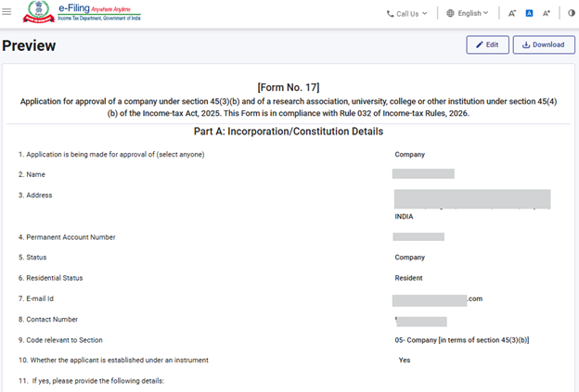Click the globe language icon
The width and height of the screenshot is (579, 392).
[451, 14]
